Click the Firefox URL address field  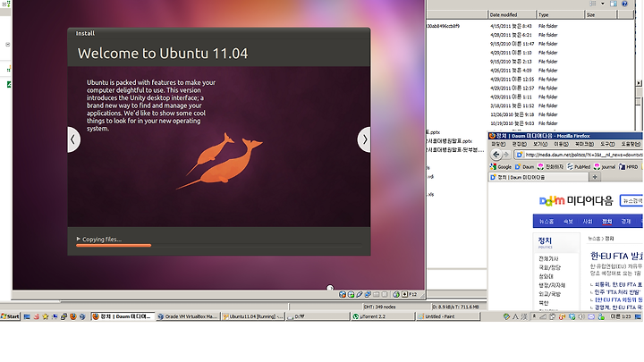coord(579,155)
